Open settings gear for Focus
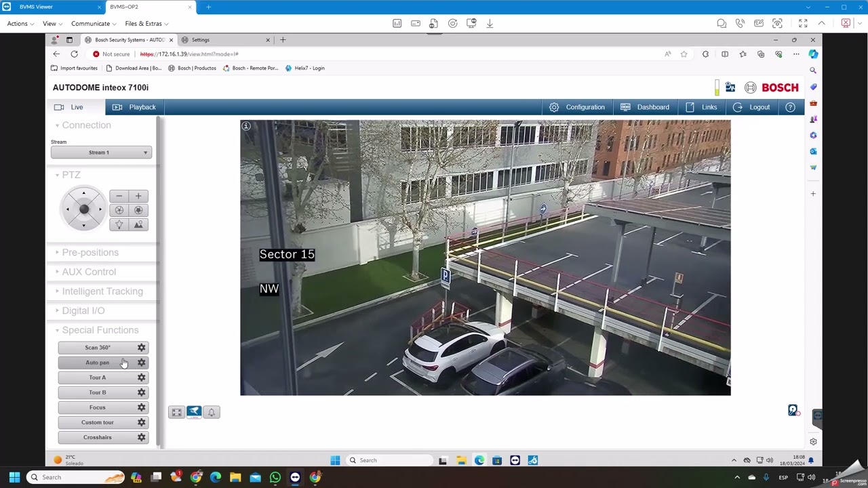 142,407
